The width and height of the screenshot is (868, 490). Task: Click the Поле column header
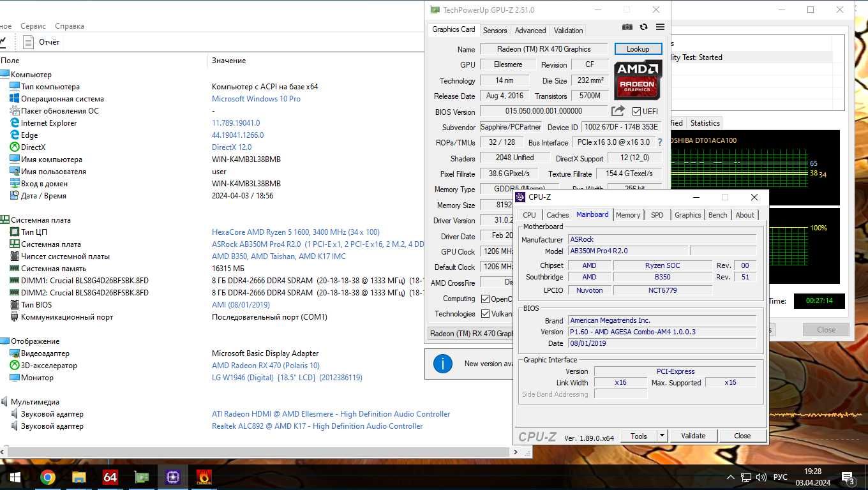click(10, 61)
